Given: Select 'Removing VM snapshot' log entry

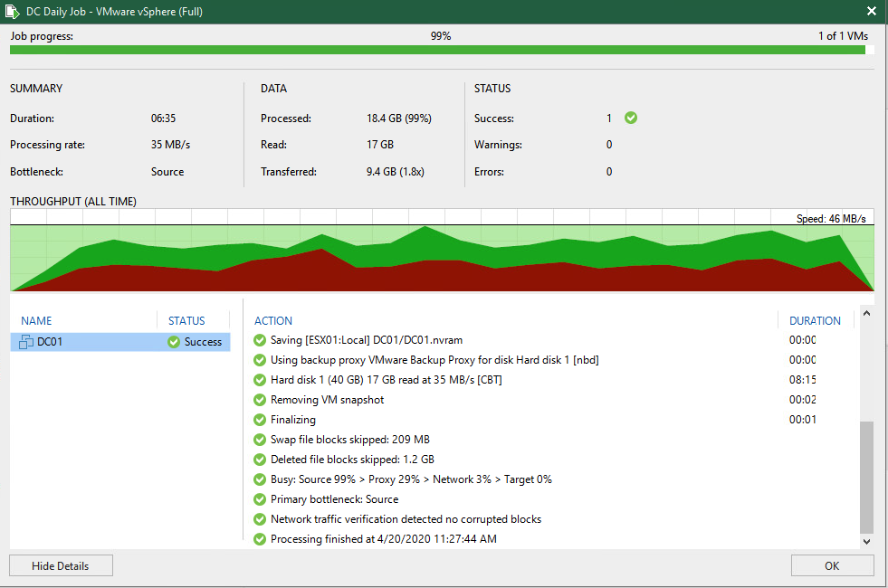Looking at the screenshot, I should pos(328,400).
